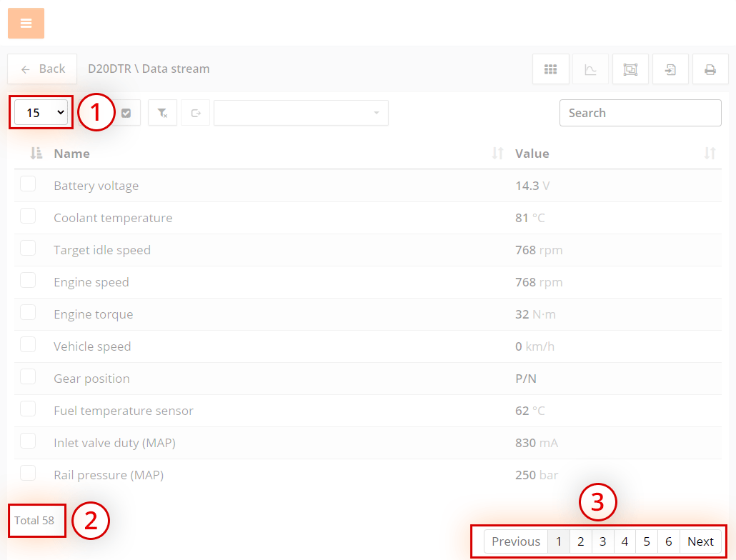
Task: Click into the Search field
Action: [x=640, y=113]
